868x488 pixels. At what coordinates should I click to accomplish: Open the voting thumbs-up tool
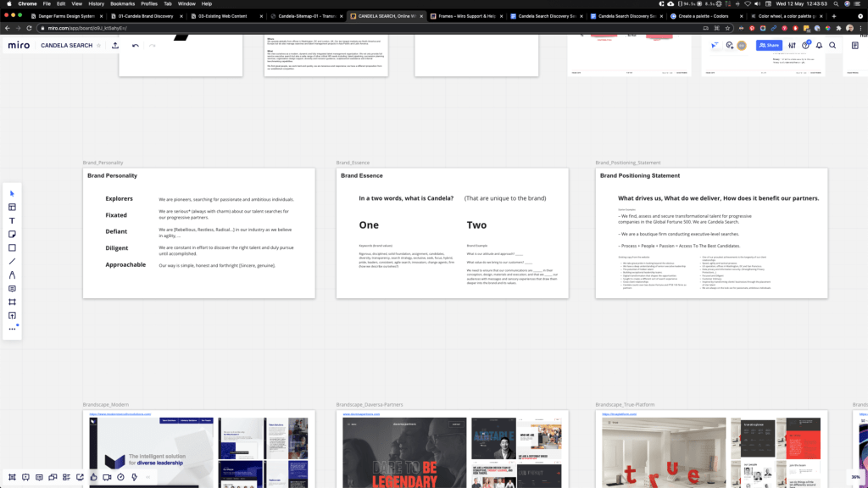(94, 477)
